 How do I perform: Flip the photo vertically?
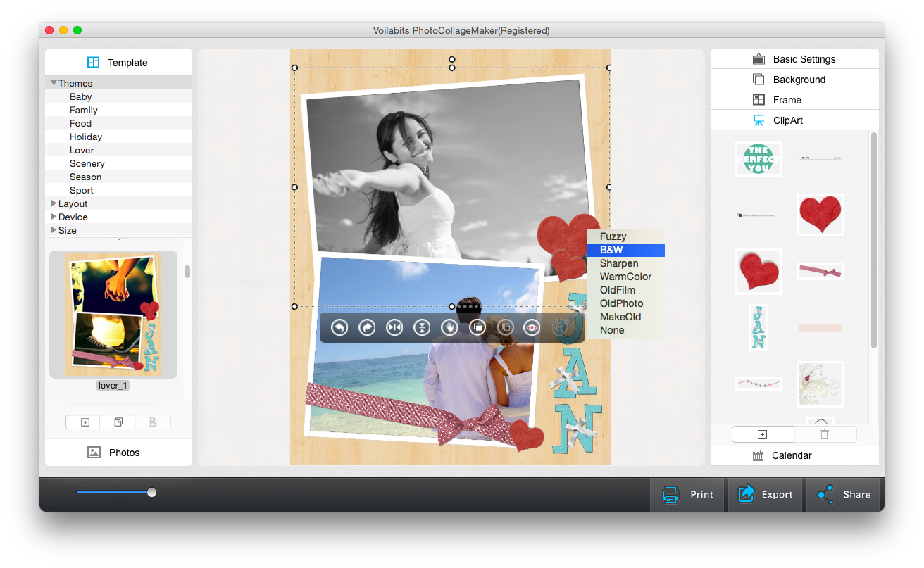pyautogui.click(x=422, y=327)
